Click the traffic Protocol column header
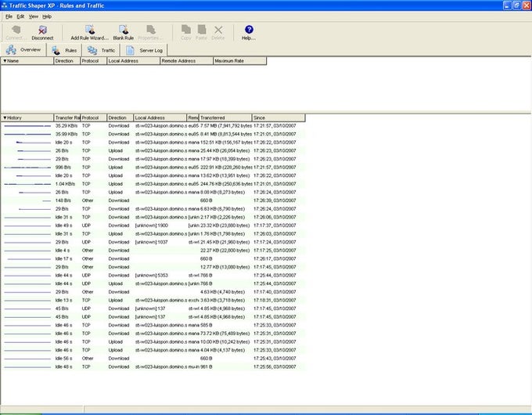532x415 pixels. click(x=93, y=117)
